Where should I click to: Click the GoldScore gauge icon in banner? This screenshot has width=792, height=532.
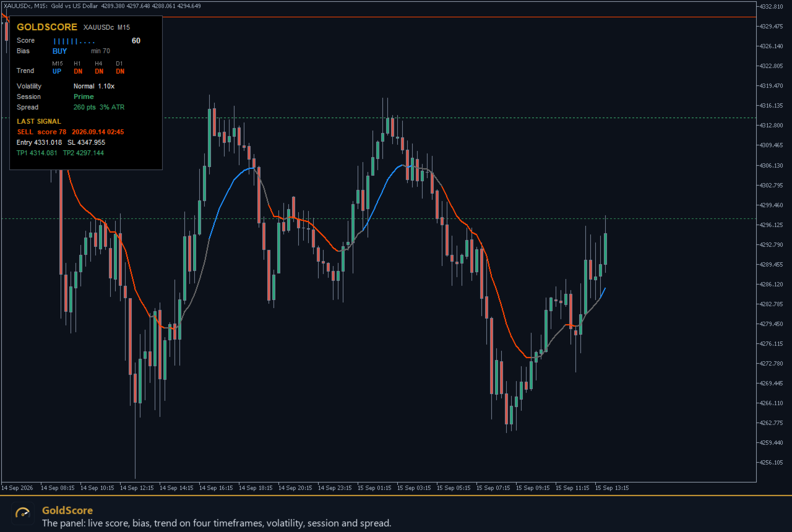click(x=23, y=513)
